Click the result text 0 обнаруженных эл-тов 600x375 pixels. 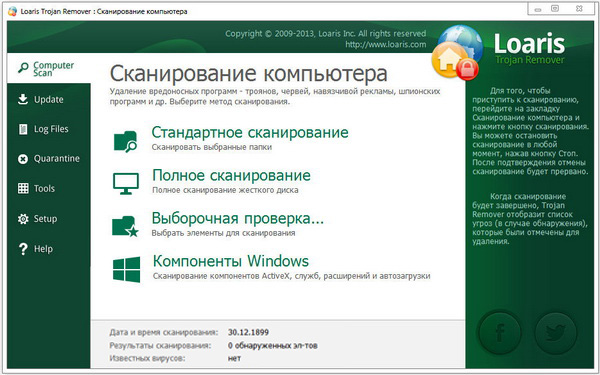pos(272,346)
